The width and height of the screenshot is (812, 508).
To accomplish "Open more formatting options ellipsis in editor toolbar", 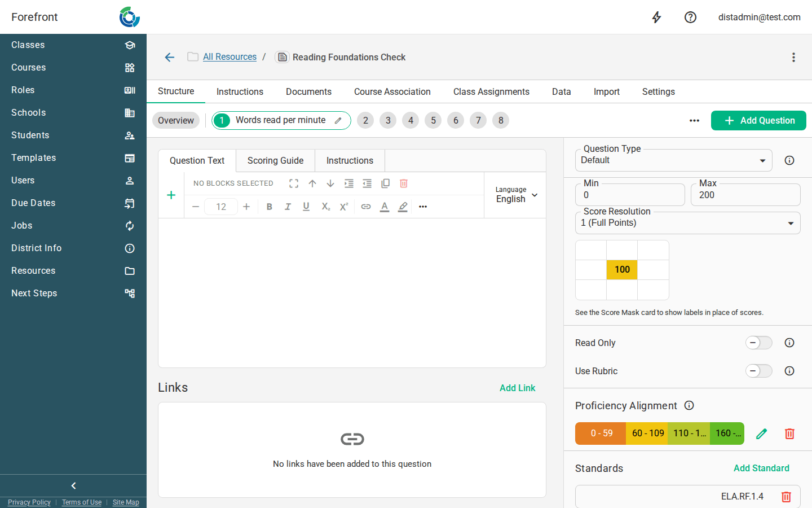I will point(423,207).
